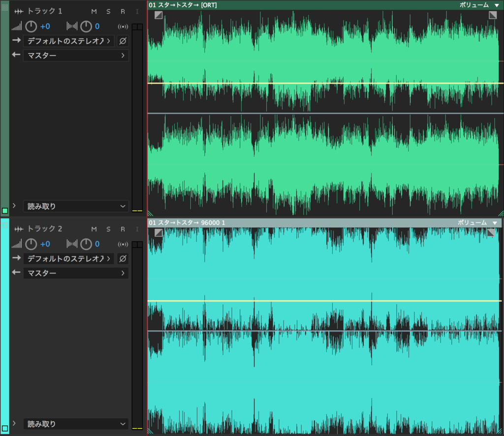Solo Track 1 with S button
The height and width of the screenshot is (436, 504).
(108, 12)
